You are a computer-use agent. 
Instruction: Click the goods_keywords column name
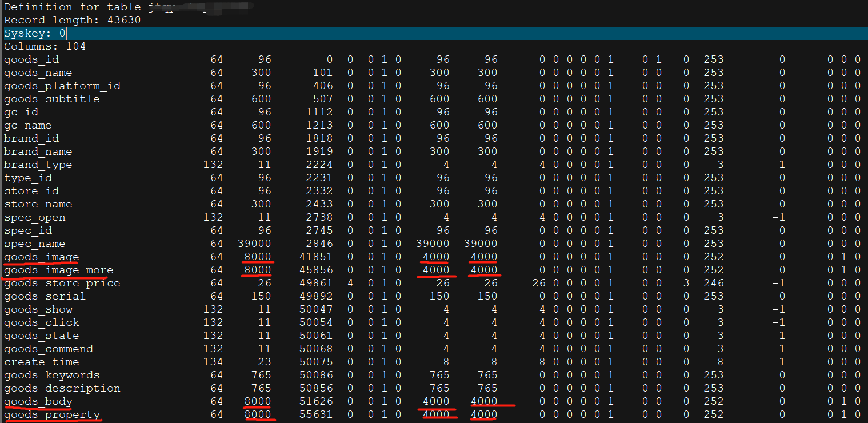click(x=51, y=376)
